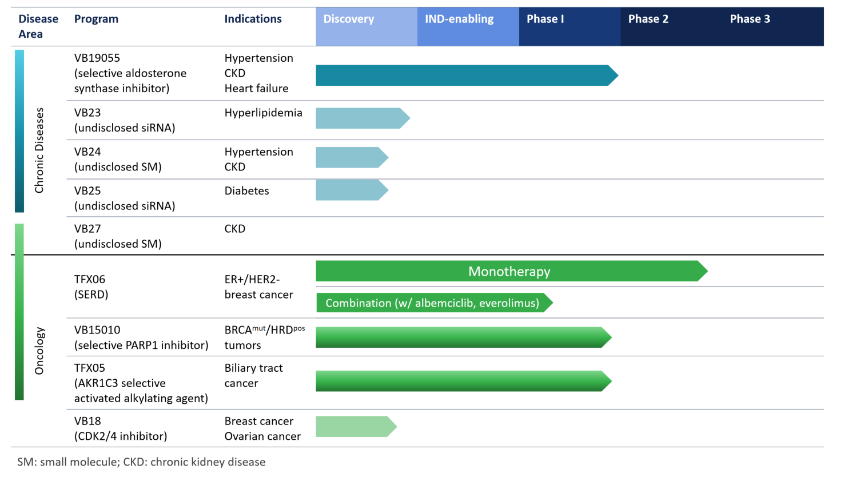
Task: Select the Diabetes indication for VB25
Action: pyautogui.click(x=246, y=191)
